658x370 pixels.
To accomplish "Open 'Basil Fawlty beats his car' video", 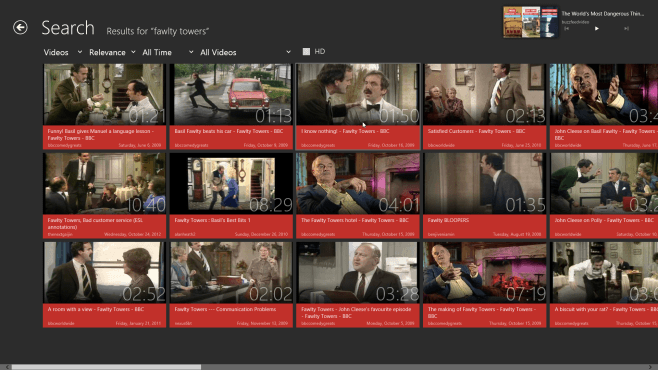I will pos(231,107).
